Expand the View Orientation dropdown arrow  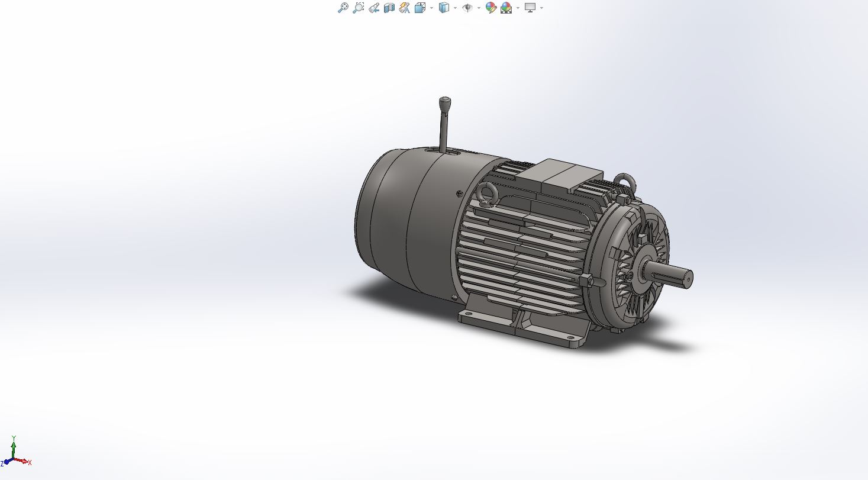coord(431,8)
